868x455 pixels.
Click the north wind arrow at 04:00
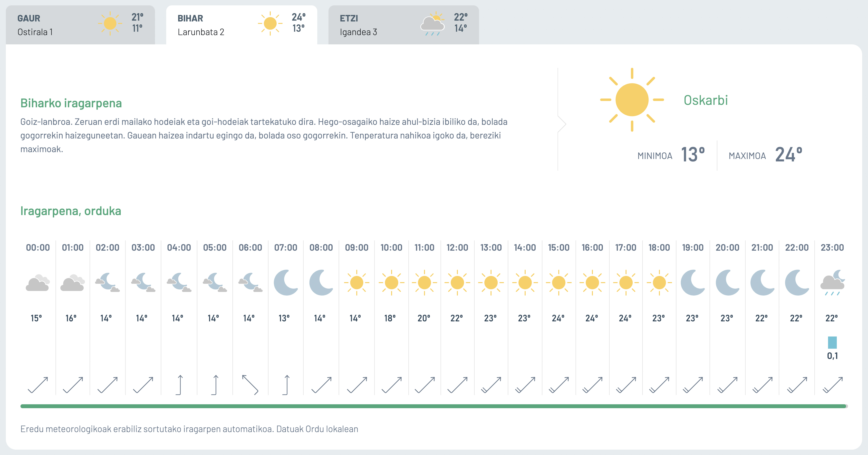(180, 385)
